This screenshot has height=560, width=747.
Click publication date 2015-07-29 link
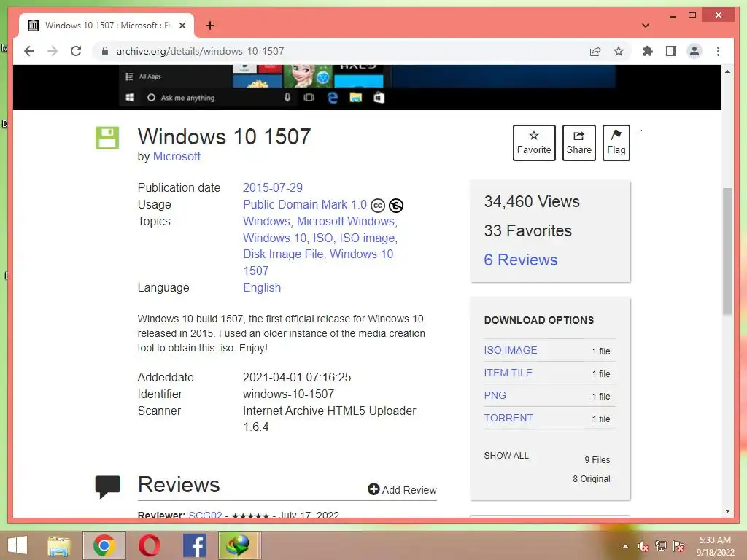[x=273, y=187]
